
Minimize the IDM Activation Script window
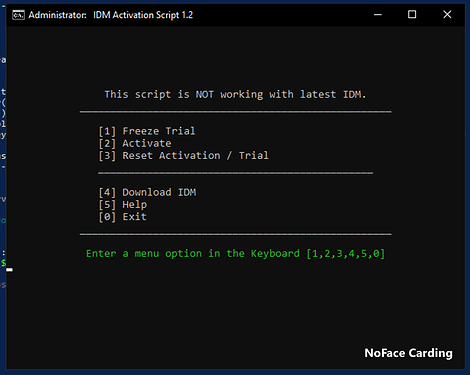[378, 15]
